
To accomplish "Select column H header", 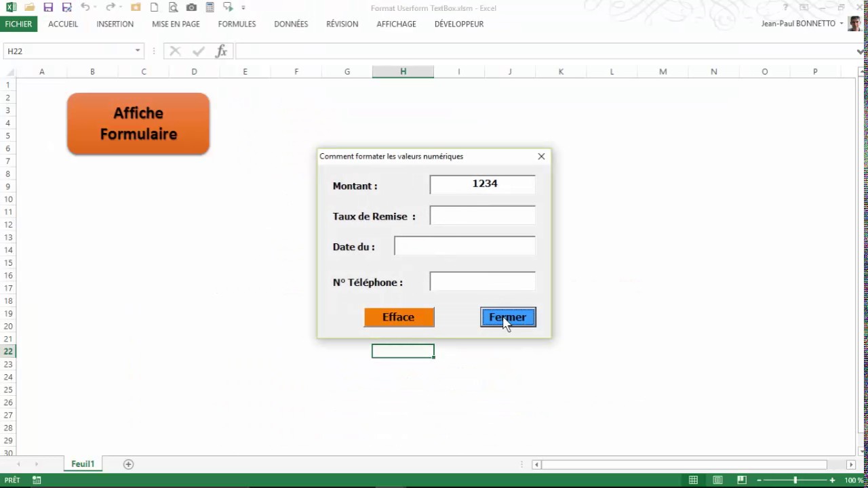I will [x=403, y=71].
